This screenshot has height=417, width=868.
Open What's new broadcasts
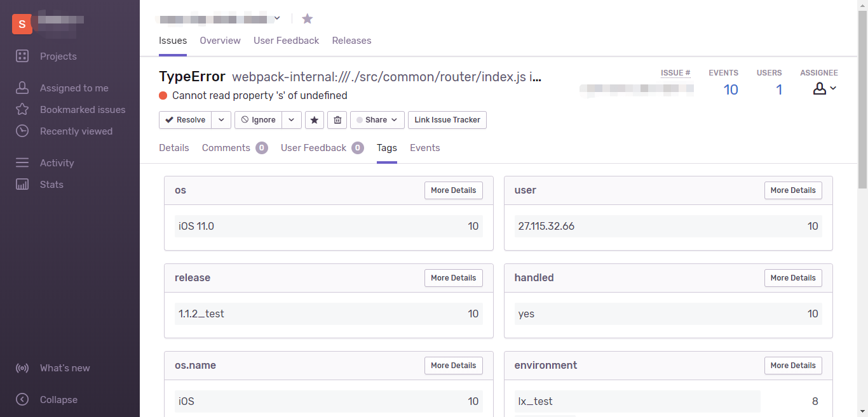coord(64,368)
